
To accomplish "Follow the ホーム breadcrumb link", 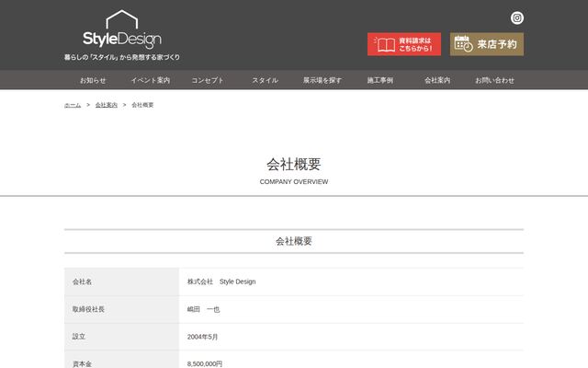I will click(x=73, y=105).
